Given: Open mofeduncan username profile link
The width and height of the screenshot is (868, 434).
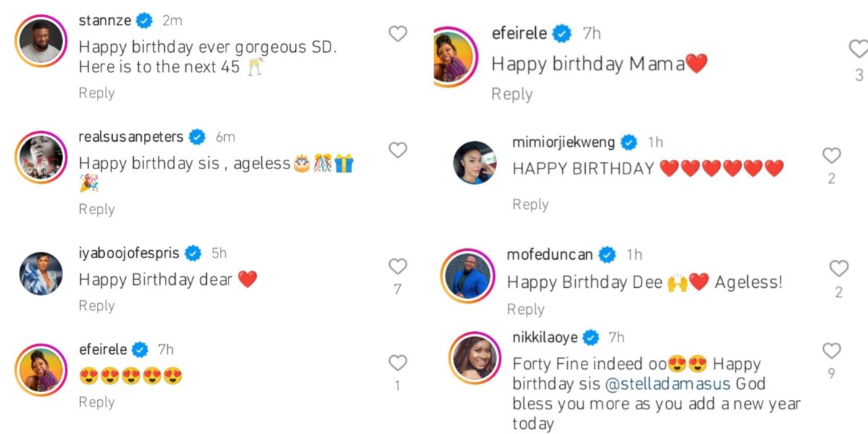Looking at the screenshot, I should coord(550,255).
